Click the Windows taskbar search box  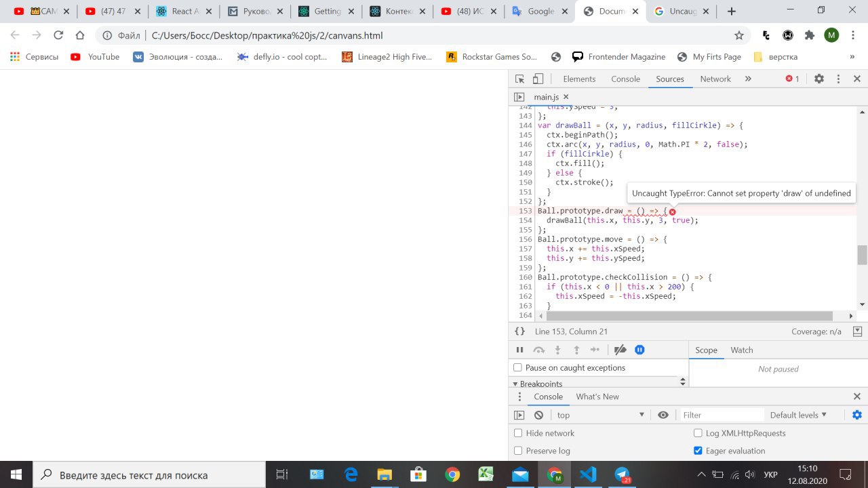pos(149,474)
